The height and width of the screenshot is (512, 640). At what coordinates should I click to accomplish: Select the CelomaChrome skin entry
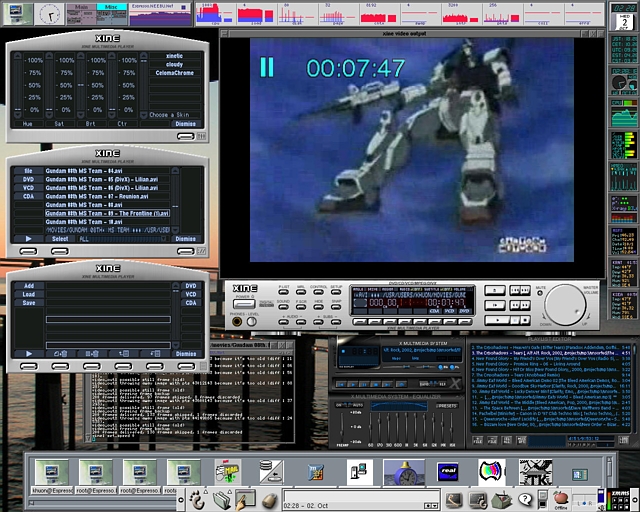(175, 73)
